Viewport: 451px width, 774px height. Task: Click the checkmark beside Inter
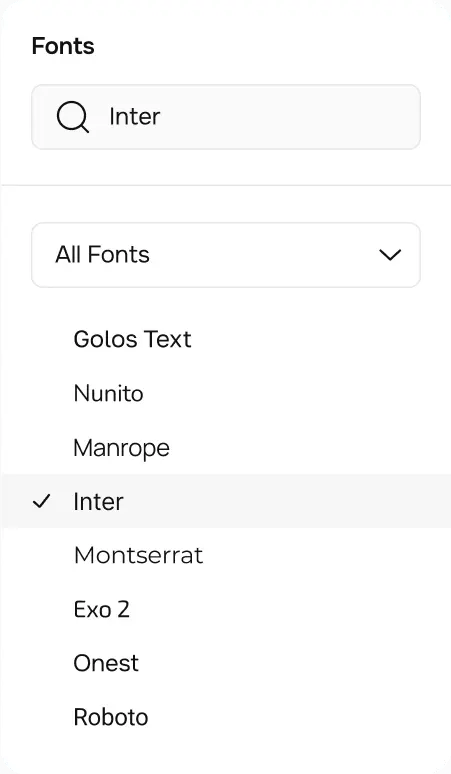pos(41,502)
